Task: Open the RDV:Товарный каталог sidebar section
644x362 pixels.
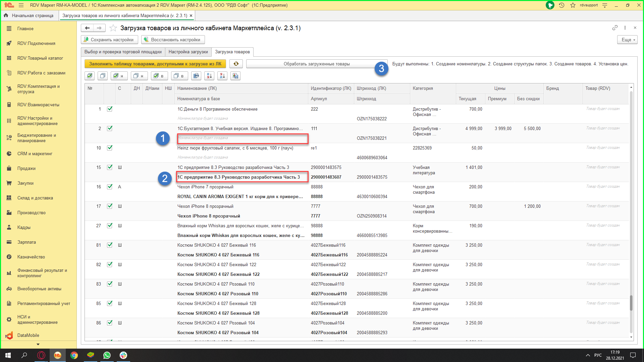Action: pos(40,58)
